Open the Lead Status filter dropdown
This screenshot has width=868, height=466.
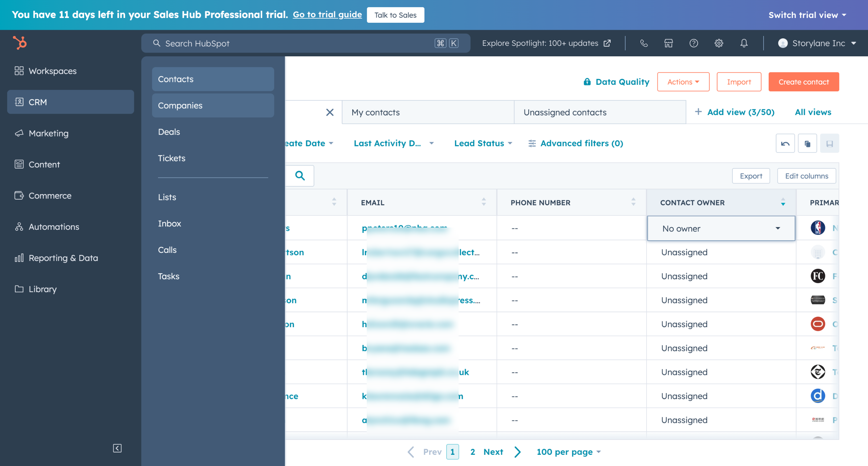click(x=483, y=143)
